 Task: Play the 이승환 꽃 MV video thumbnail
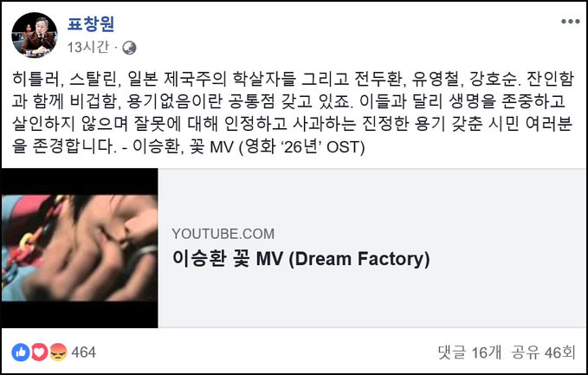[80, 248]
